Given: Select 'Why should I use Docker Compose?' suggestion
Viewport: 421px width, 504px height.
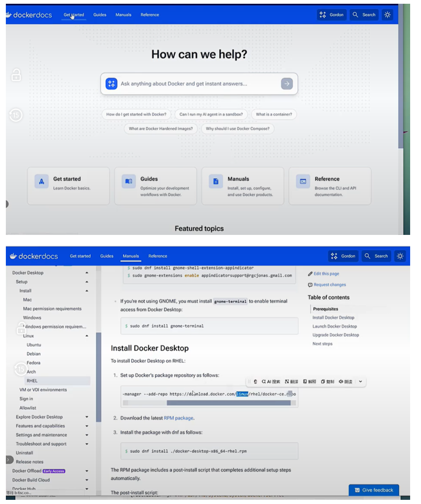Looking at the screenshot, I should (238, 129).
